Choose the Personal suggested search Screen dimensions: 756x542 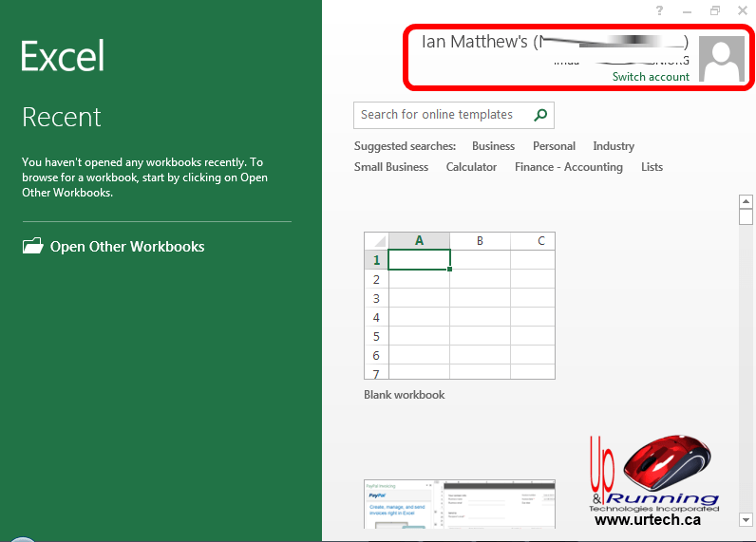click(x=554, y=146)
